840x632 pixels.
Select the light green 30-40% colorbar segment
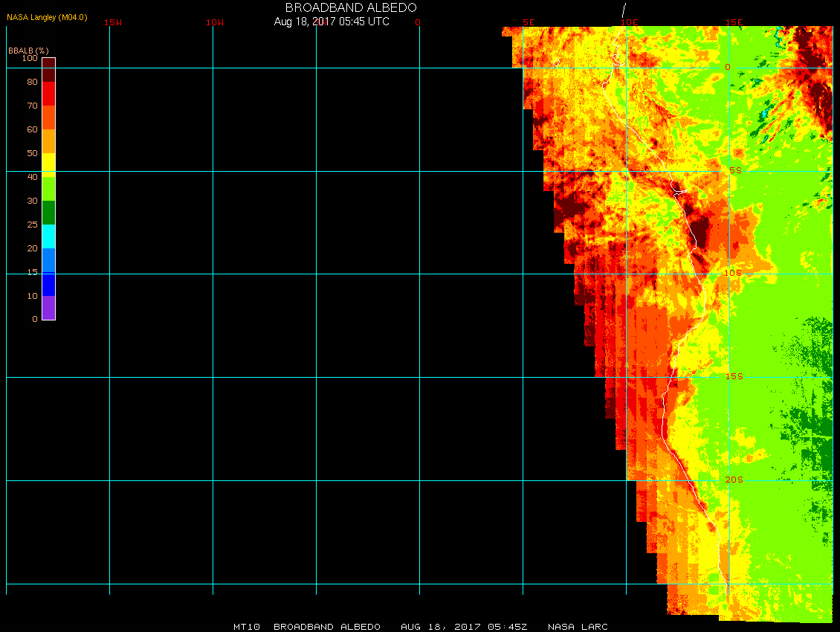pos(48,188)
